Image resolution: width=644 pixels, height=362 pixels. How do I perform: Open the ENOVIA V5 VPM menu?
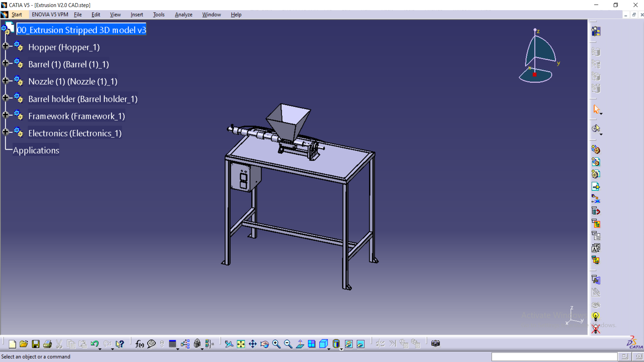point(50,14)
